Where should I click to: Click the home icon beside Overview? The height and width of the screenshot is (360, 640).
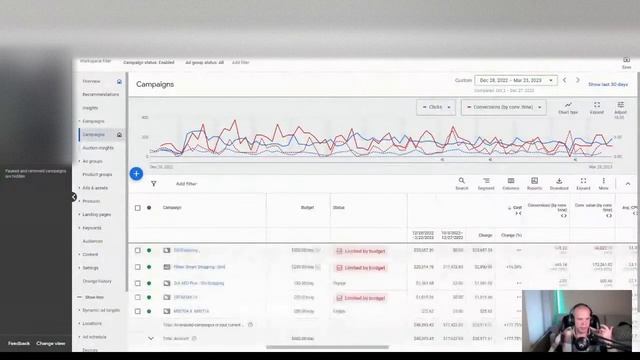119,82
